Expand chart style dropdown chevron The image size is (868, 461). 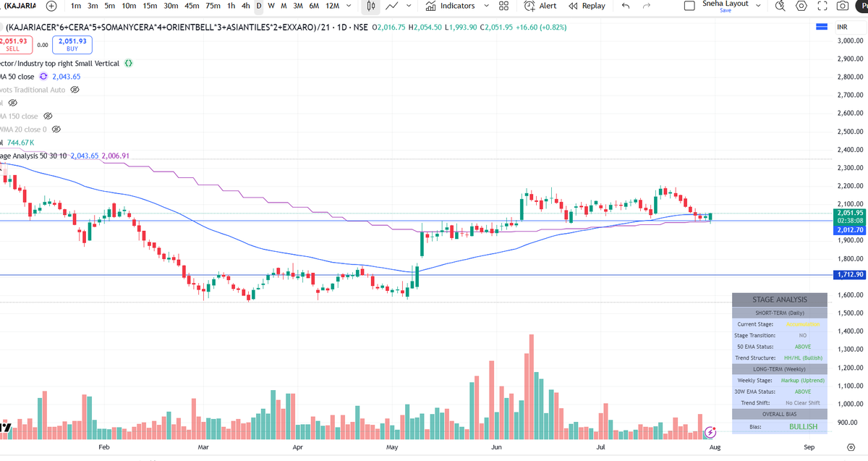coord(409,6)
